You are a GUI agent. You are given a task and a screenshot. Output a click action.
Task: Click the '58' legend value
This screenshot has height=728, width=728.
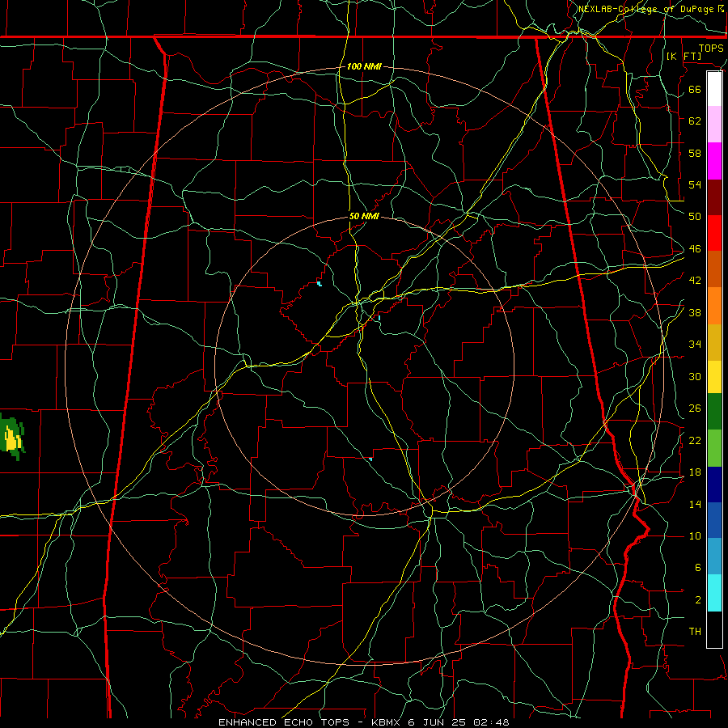click(695, 153)
